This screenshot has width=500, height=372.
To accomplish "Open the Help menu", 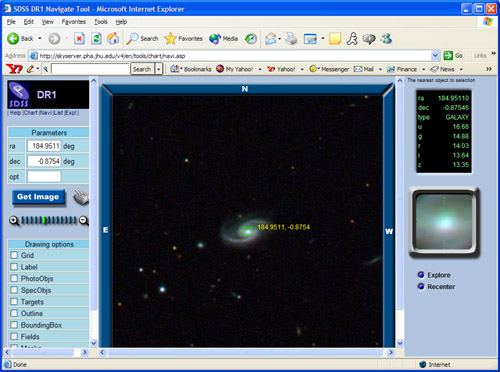I will [121, 22].
